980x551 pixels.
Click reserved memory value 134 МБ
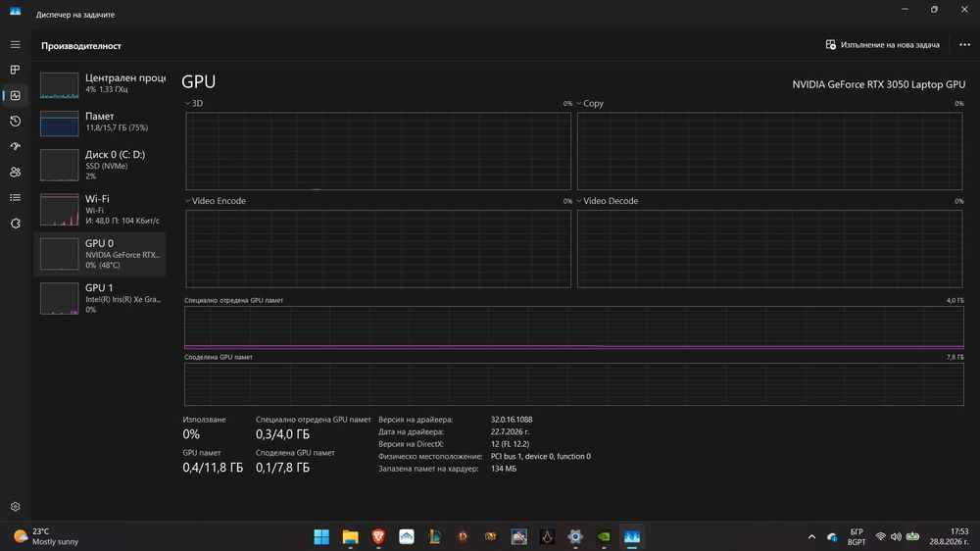coord(504,469)
